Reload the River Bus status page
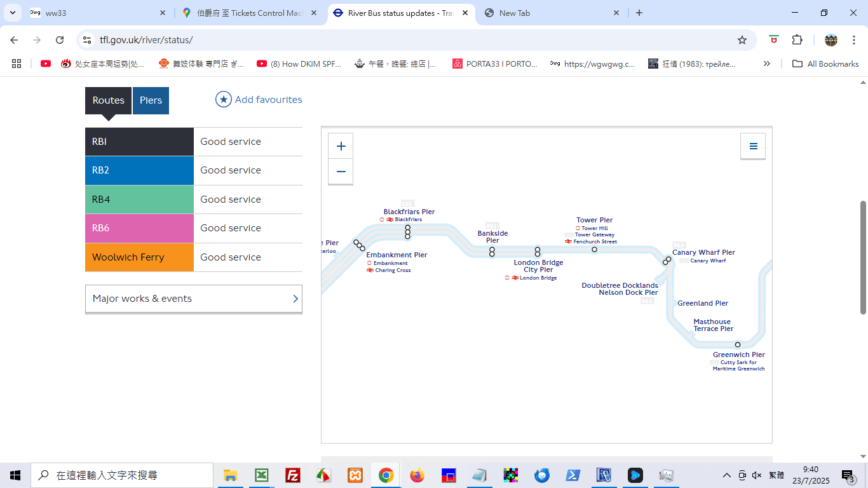The width and height of the screenshot is (868, 488). (60, 40)
